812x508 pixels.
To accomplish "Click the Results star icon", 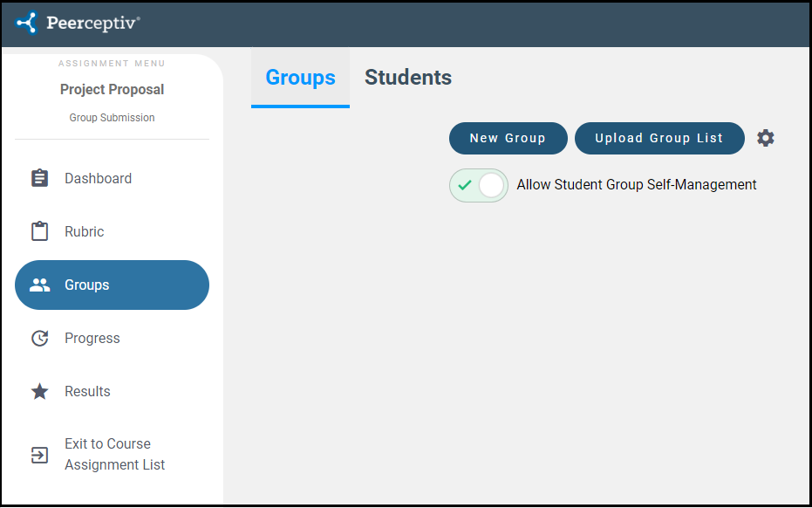I will point(40,391).
